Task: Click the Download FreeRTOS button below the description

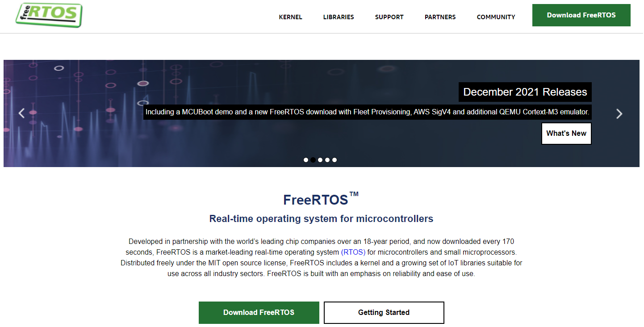Action: coord(259,312)
